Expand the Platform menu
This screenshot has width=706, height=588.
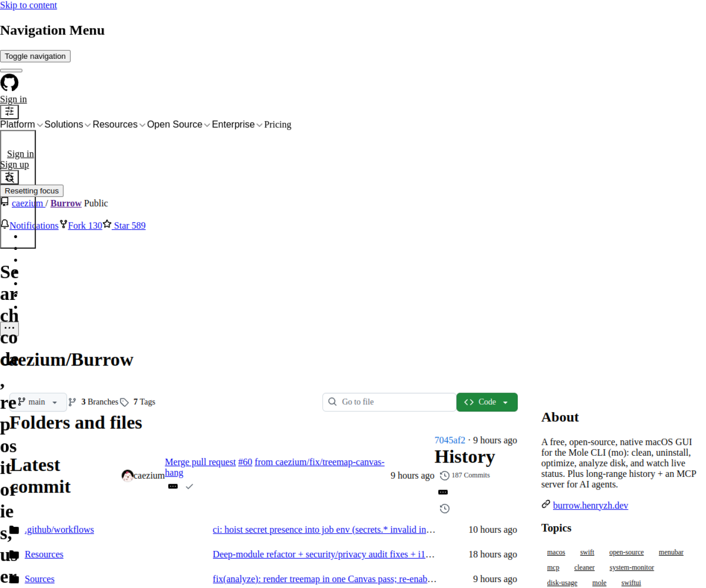pos(22,124)
